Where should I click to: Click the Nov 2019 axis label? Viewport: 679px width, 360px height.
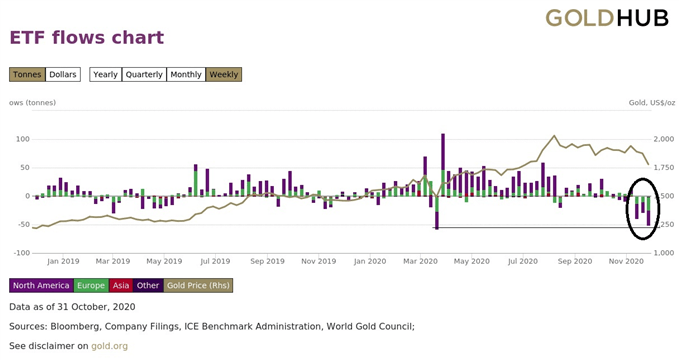point(319,261)
